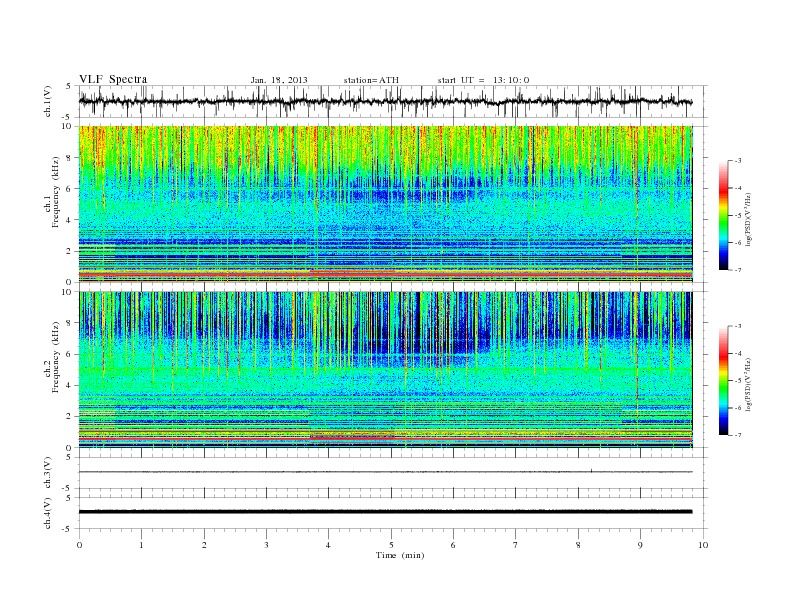Screen dimensions: 792x612
Task: Click the log(PSD) label beside ch.2 colorbar
Action: [x=749, y=384]
